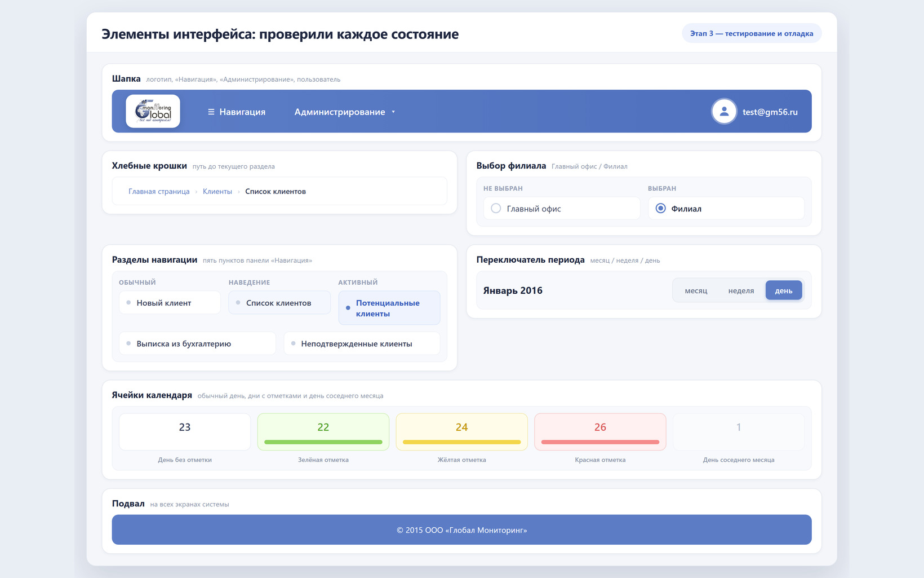
Task: Click the red mark bar under 26
Action: pyautogui.click(x=600, y=442)
